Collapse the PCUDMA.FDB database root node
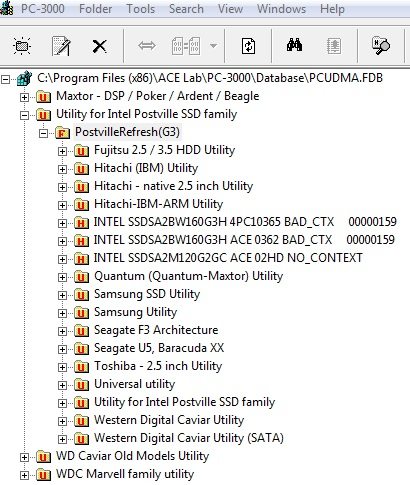This screenshot has width=410, height=485. 5,79
